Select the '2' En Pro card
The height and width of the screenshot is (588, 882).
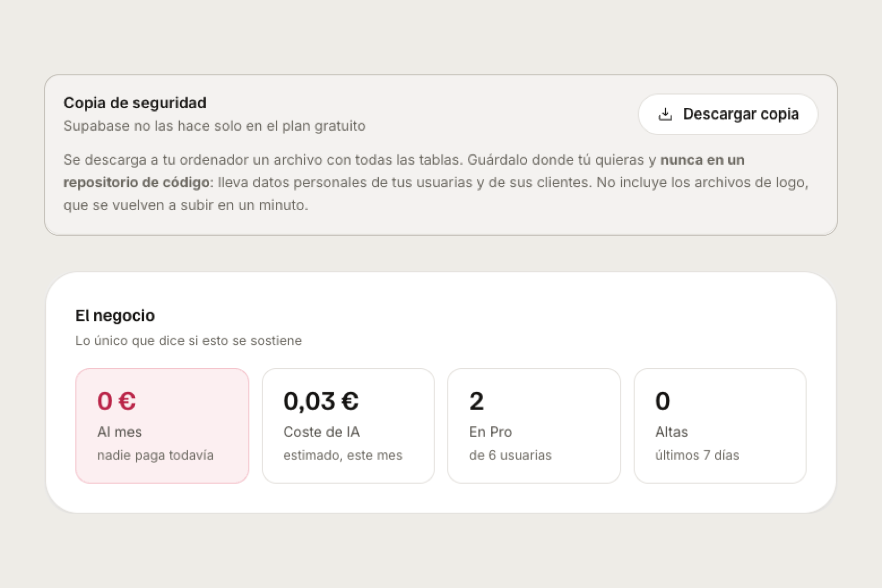534,425
